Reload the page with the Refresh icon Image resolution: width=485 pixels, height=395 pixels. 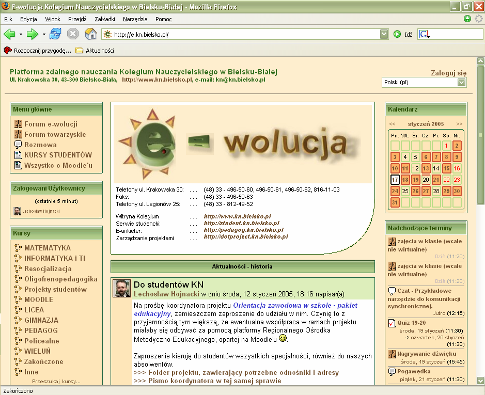coord(55,34)
